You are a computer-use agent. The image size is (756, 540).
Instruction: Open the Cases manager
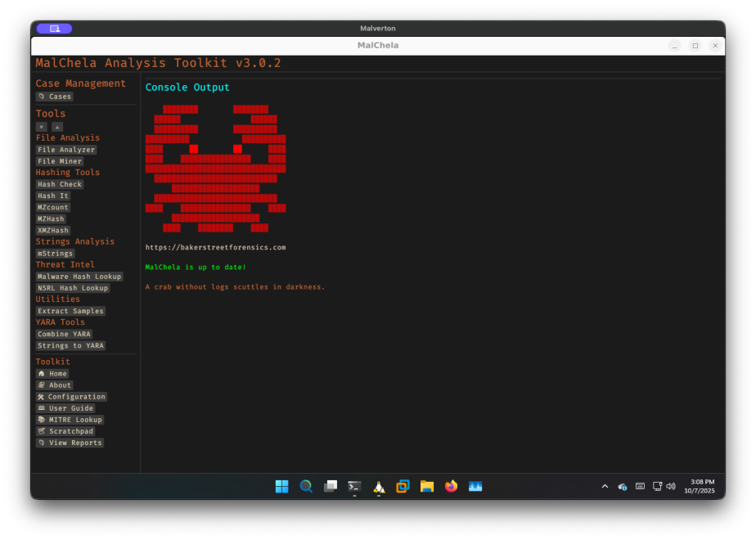tap(55, 97)
